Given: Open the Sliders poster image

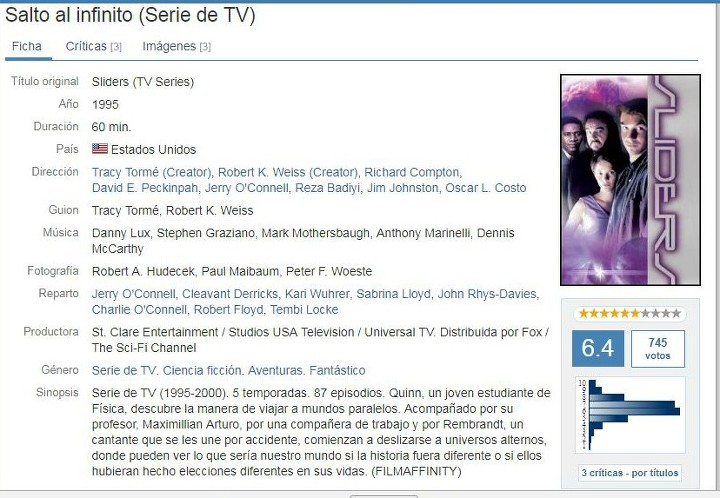Looking at the screenshot, I should coord(630,180).
